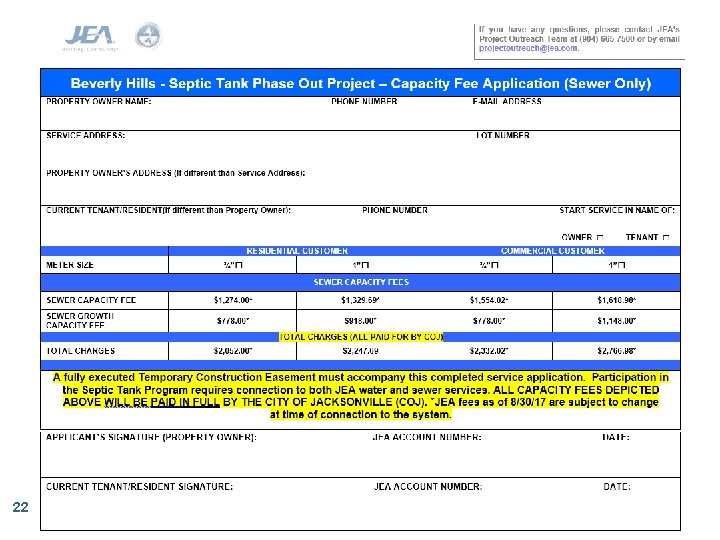The width and height of the screenshot is (720, 540).
Task: Select the $1,618.98 fee cell
Action: (617, 300)
